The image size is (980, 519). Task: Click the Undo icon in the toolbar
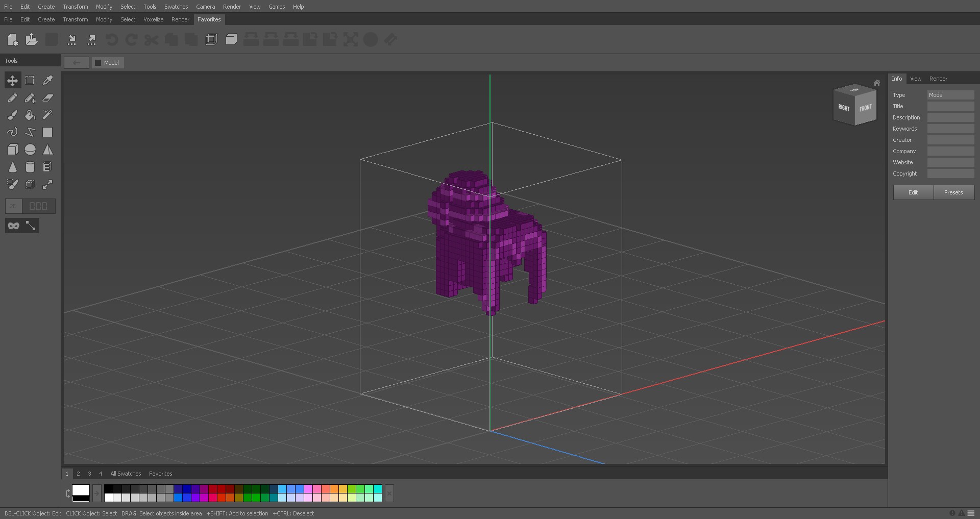click(112, 40)
